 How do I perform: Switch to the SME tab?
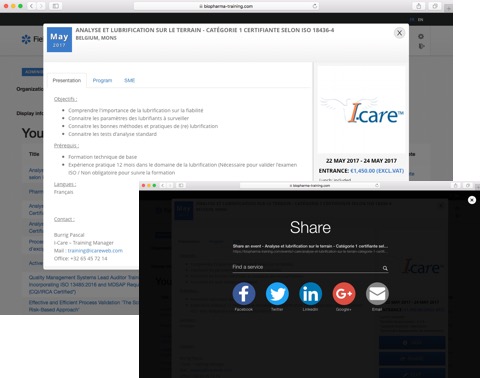tap(129, 80)
